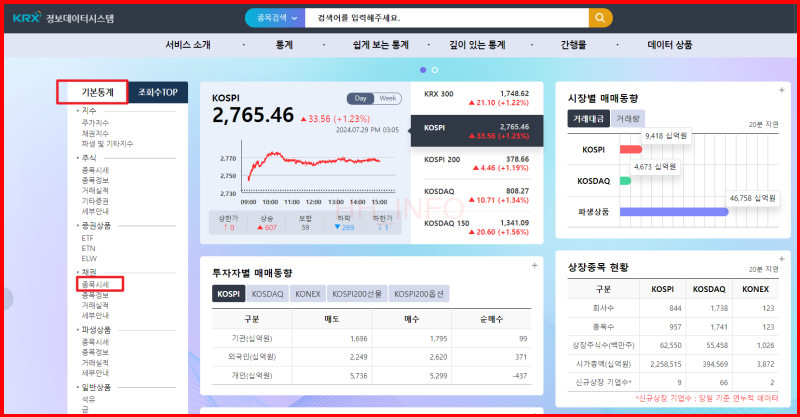This screenshot has height=417, width=800.
Task: Click the green KOSDAQ trading value bar
Action: click(626, 181)
